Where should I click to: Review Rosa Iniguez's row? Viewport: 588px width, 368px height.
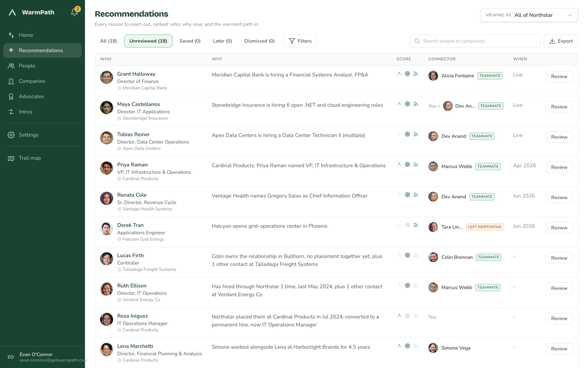pos(559,319)
